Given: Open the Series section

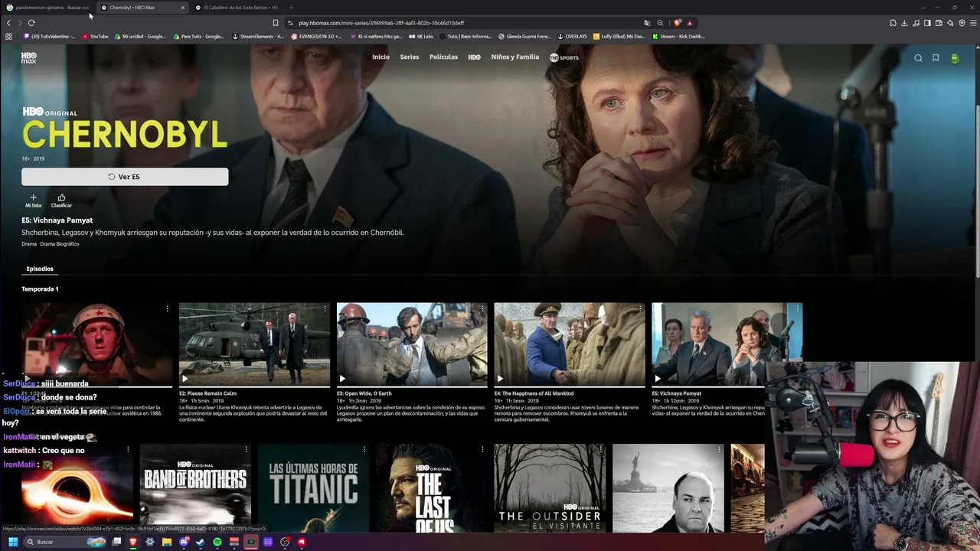Looking at the screenshot, I should pos(410,57).
